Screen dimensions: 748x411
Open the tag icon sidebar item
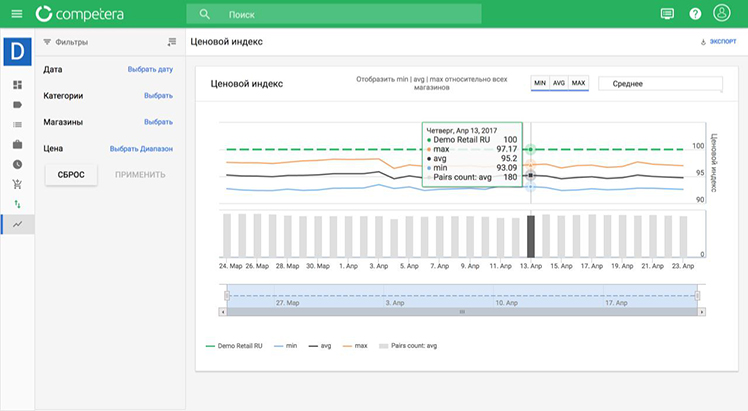coord(18,105)
